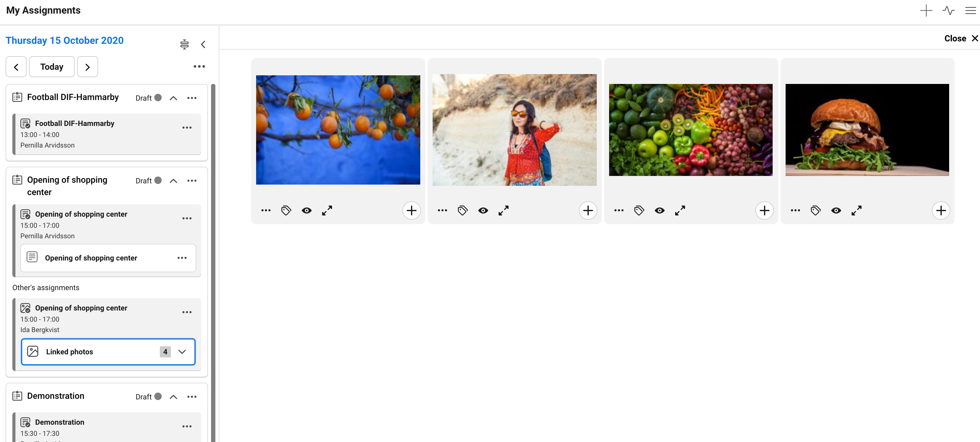This screenshot has width=980, height=442.
Task: Toggle preview eye on the woman photo
Action: [x=483, y=211]
